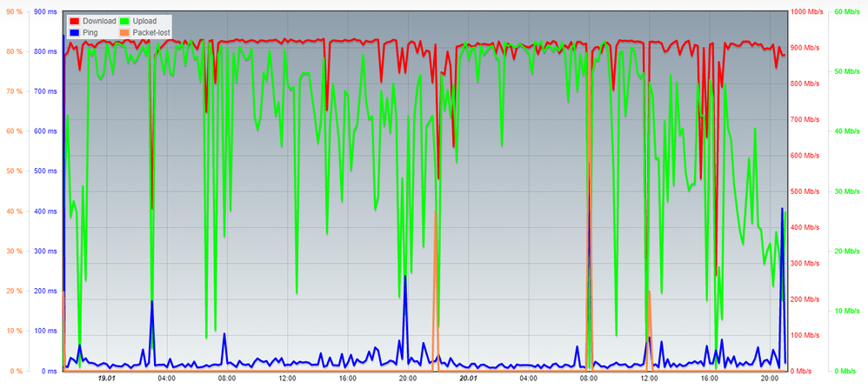Screen dimensions: 868x389
Task: Click the 200 ms ping axis label
Action: pyautogui.click(x=45, y=291)
